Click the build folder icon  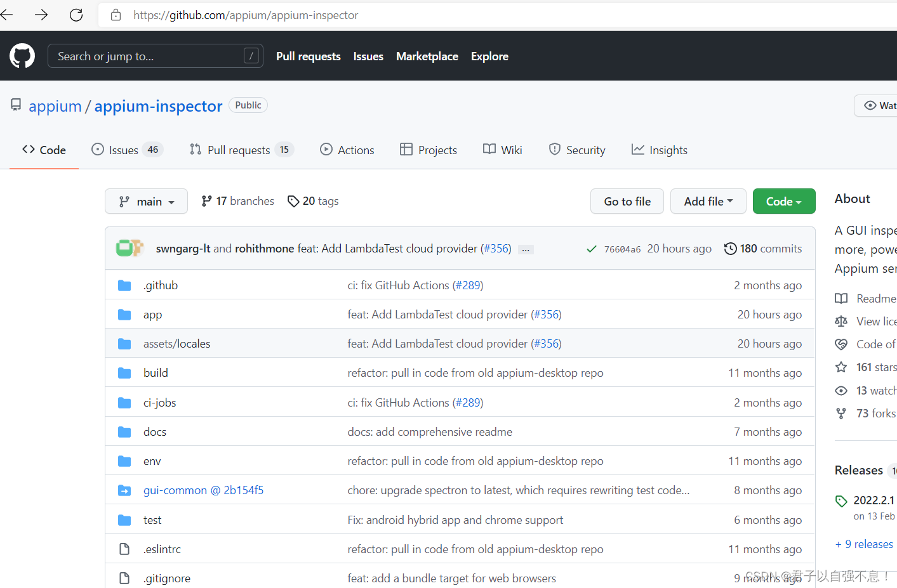124,373
